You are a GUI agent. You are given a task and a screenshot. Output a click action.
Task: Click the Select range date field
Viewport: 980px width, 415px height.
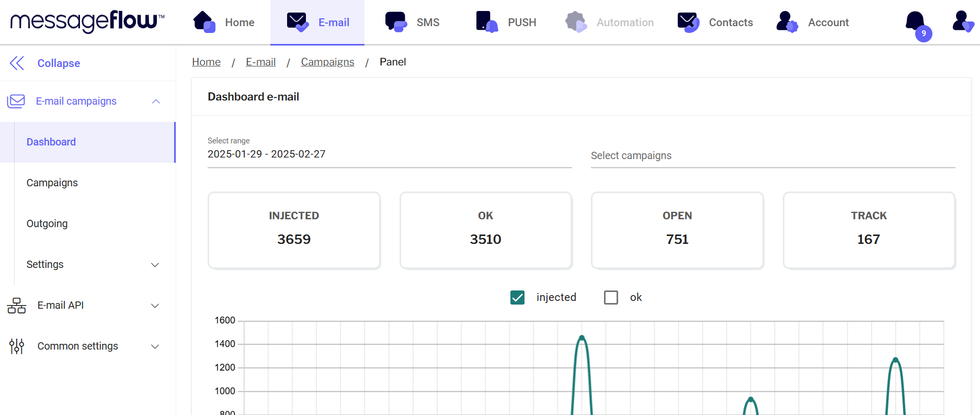coord(389,154)
